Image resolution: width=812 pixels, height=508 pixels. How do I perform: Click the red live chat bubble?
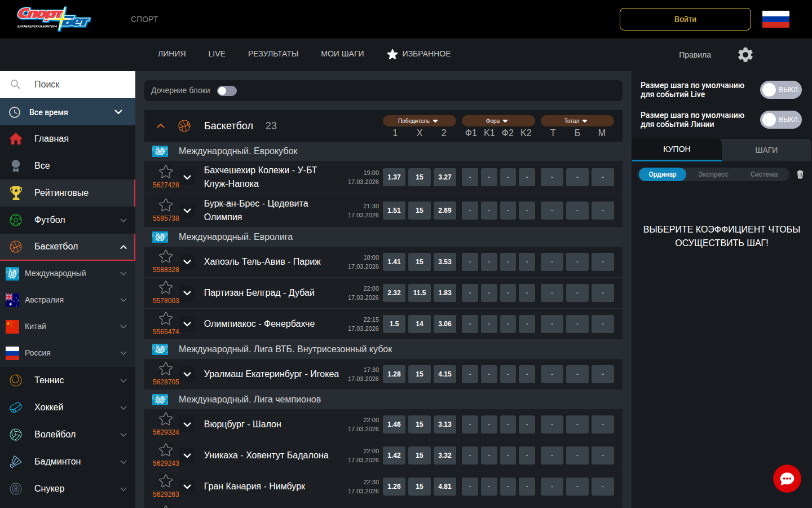(x=787, y=479)
